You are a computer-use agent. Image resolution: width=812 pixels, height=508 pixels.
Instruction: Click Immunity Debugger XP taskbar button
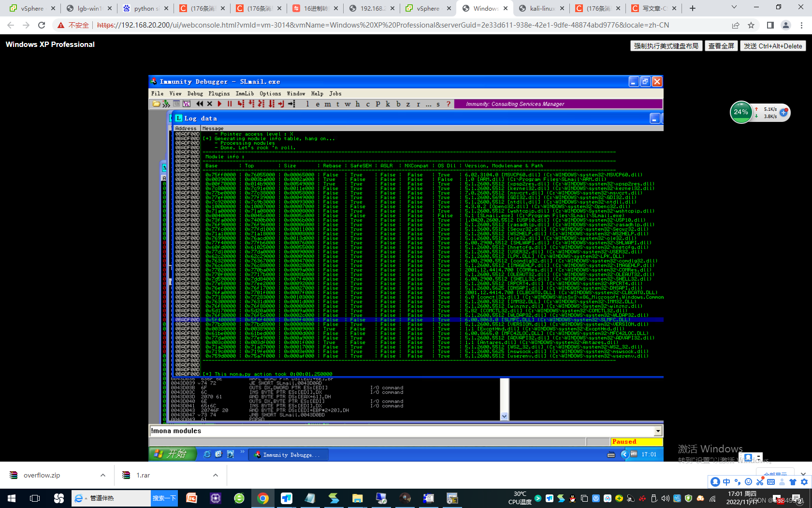pyautogui.click(x=288, y=455)
